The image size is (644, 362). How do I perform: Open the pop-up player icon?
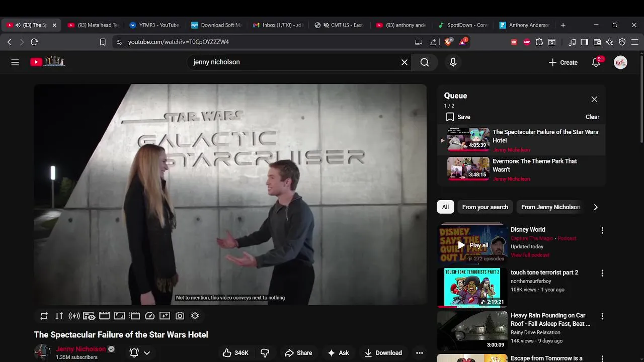point(134,316)
